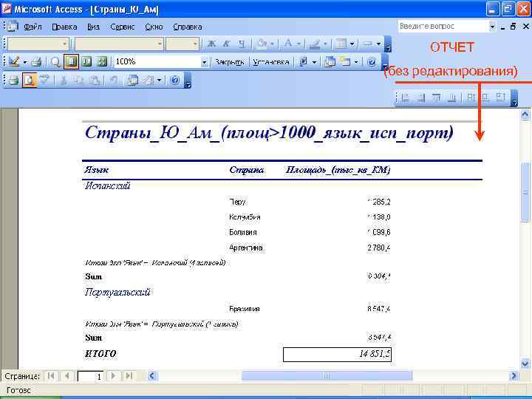Screen dimensions: 532x399
Task: Click the 'Введите вопрос' help search field
Action: pyautogui.click(x=443, y=26)
